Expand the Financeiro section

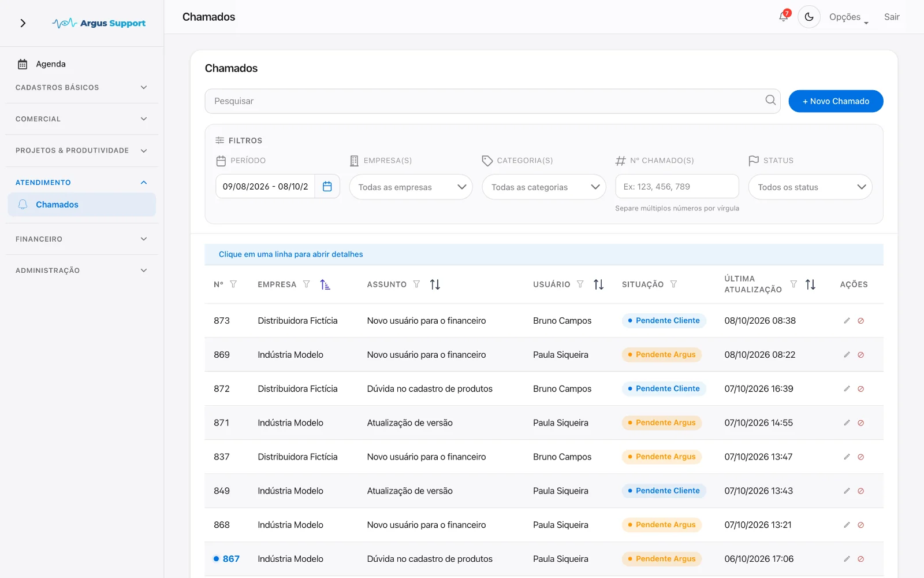81,239
